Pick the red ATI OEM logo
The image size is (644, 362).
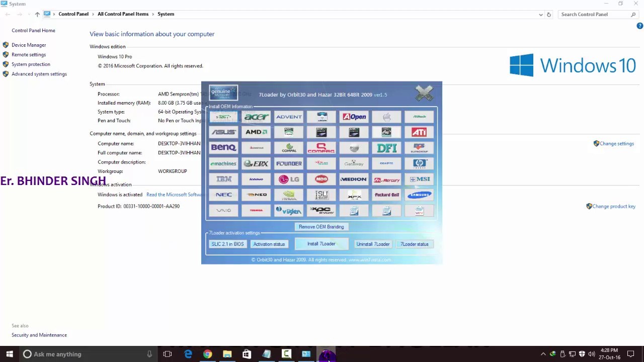(419, 132)
